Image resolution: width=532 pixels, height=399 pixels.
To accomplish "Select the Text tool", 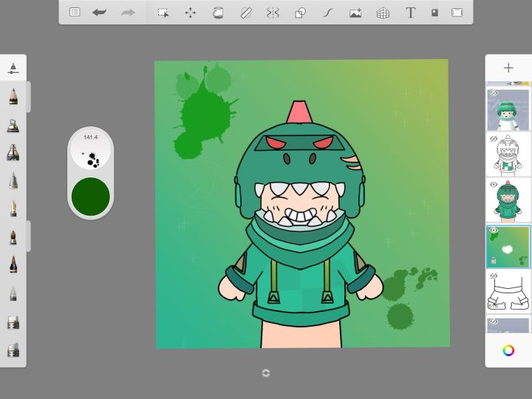I will [x=410, y=13].
